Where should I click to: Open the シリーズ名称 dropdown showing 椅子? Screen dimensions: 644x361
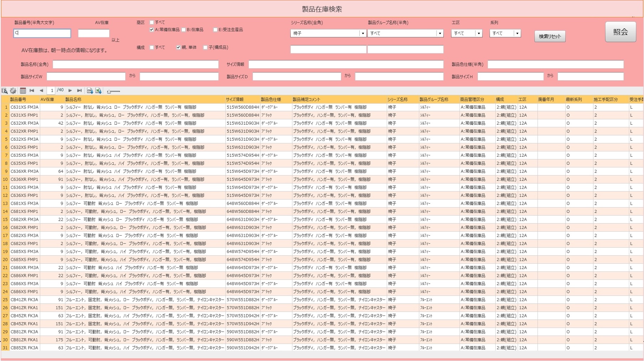point(328,33)
